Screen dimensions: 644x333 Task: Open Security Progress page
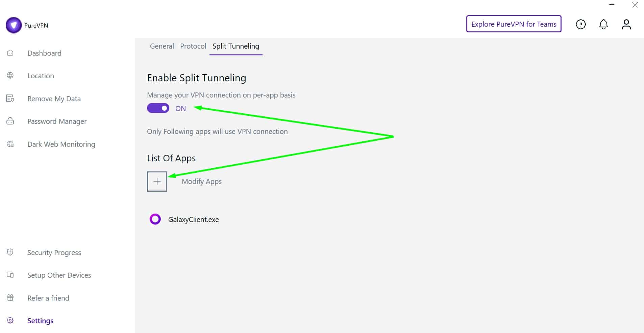pyautogui.click(x=54, y=252)
